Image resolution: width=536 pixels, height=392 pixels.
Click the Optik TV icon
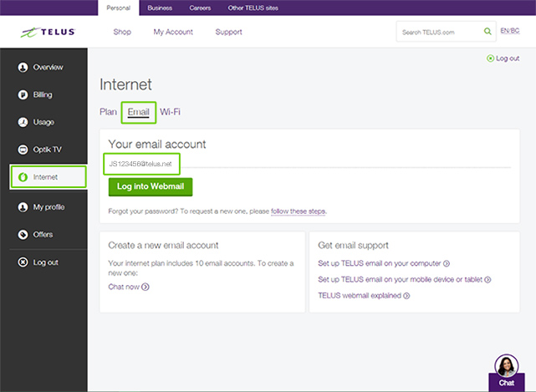click(23, 150)
